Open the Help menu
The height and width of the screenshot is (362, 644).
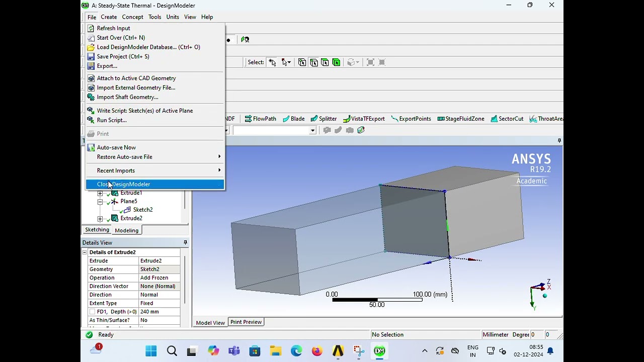click(x=207, y=17)
